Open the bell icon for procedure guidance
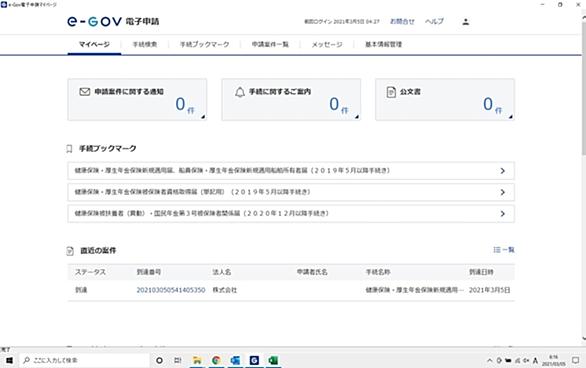The image size is (586, 368). [240, 92]
